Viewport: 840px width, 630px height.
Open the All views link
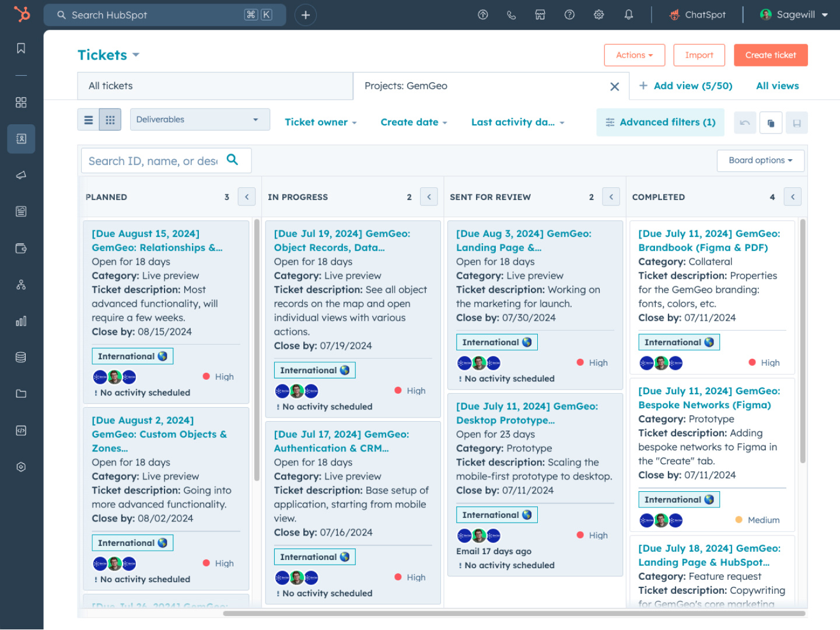(778, 86)
